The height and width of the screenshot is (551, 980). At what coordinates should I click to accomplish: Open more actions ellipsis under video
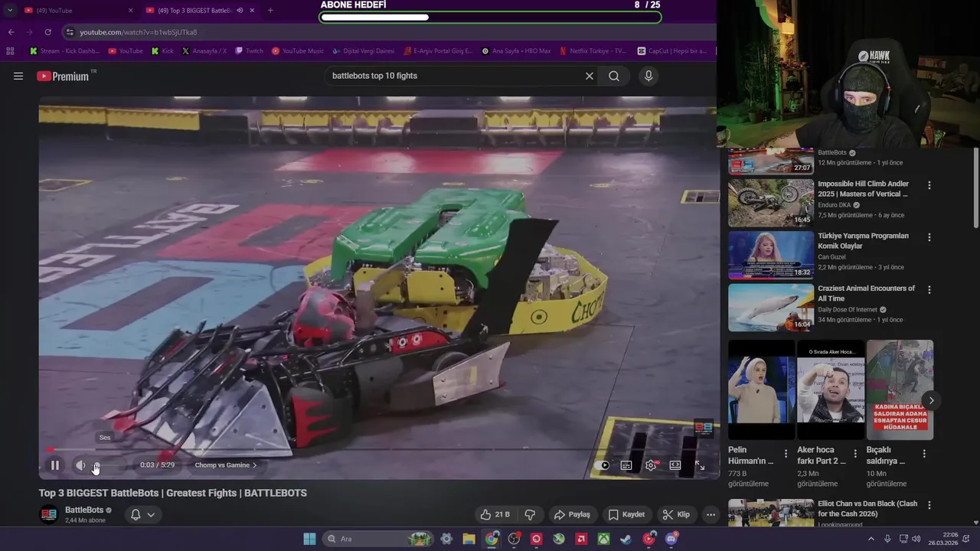click(710, 514)
